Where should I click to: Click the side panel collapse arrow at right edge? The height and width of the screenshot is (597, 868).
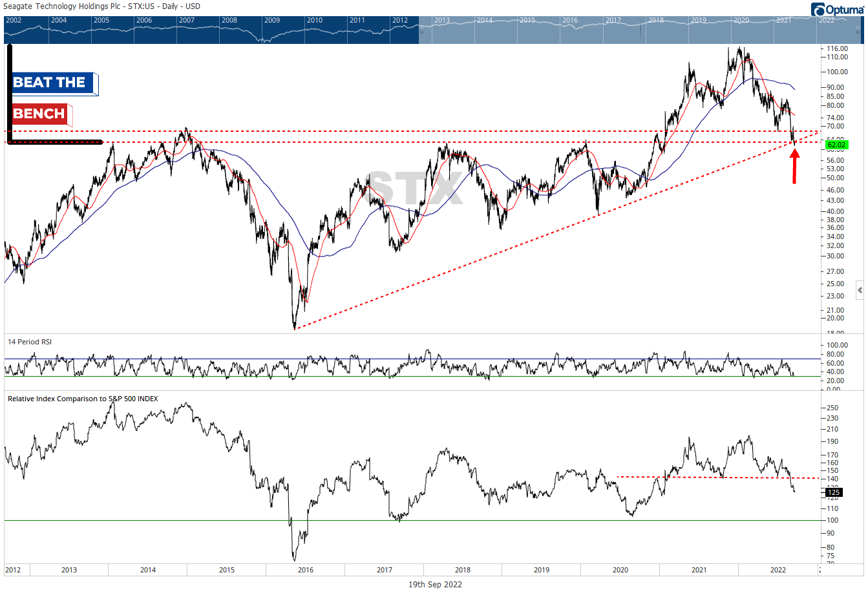(x=860, y=289)
